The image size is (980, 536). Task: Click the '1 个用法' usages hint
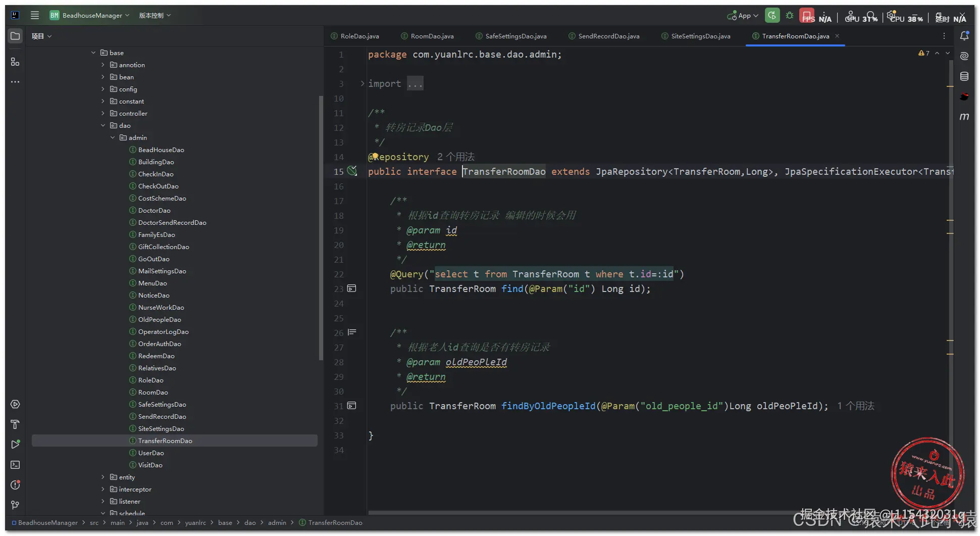tap(856, 406)
